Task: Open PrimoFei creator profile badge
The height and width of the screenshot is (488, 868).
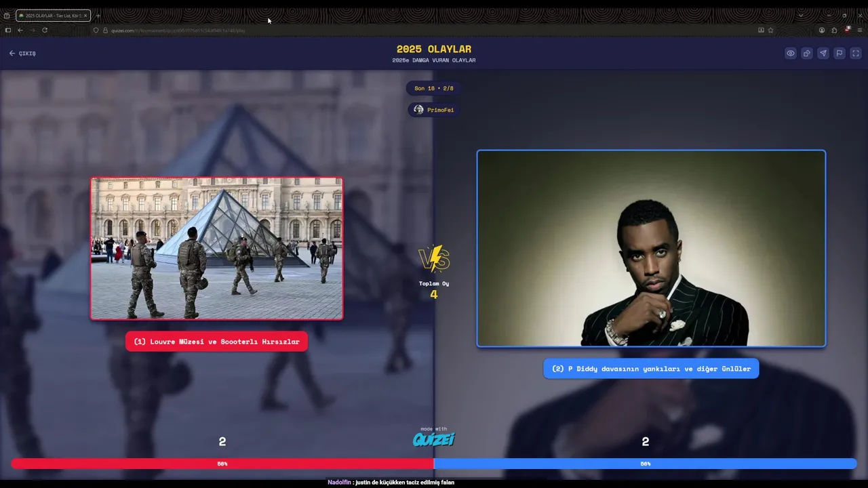Action: click(434, 110)
